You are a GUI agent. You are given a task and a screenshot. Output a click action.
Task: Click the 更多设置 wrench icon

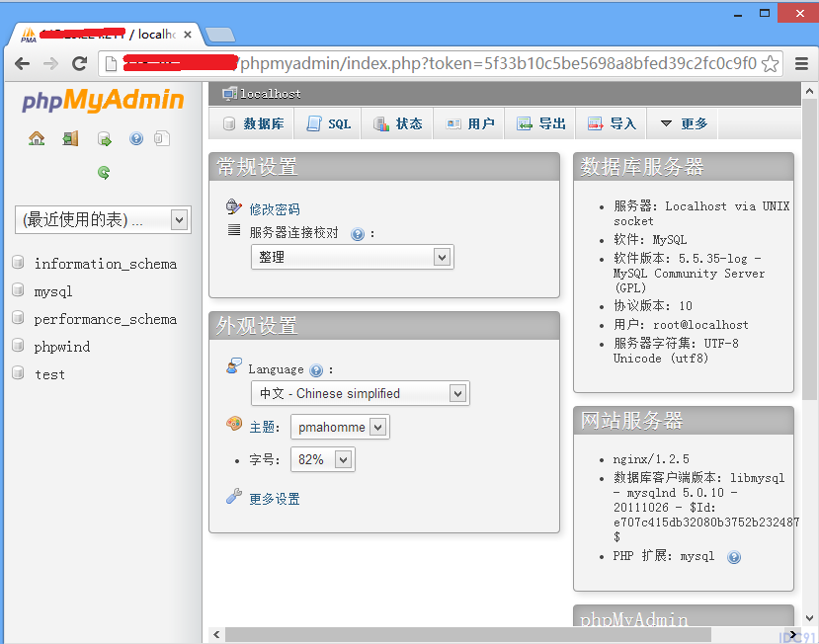pyautogui.click(x=234, y=496)
